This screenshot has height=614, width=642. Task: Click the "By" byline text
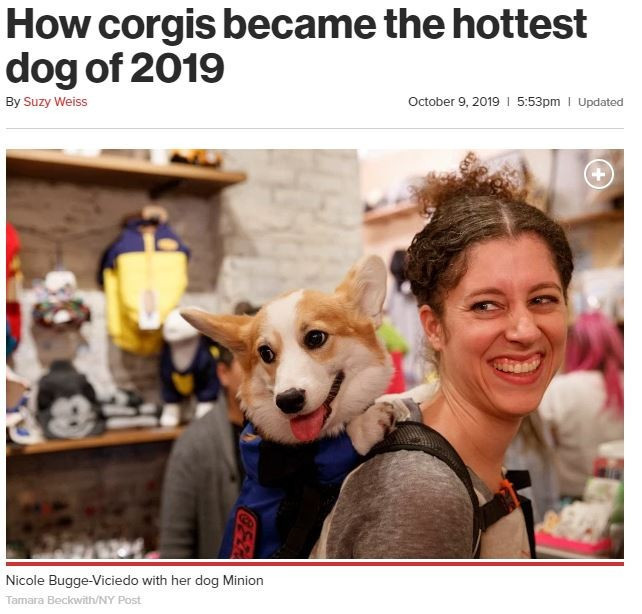click(x=13, y=102)
